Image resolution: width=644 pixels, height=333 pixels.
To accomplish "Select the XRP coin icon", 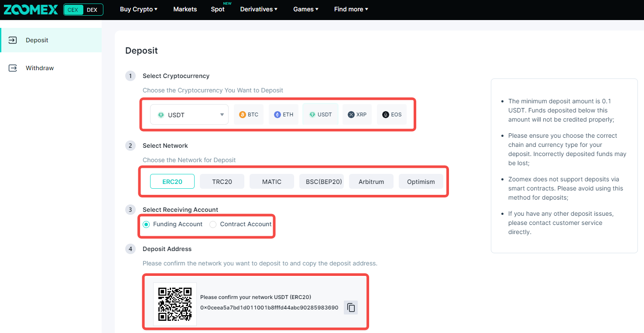I will (x=357, y=114).
